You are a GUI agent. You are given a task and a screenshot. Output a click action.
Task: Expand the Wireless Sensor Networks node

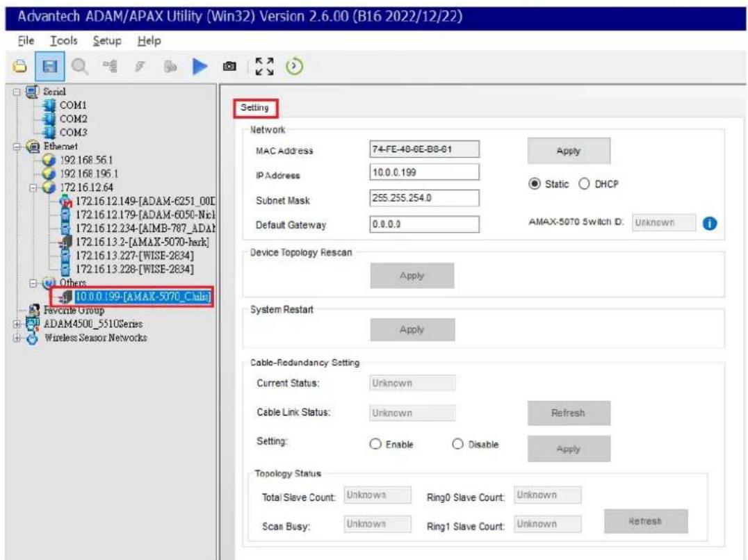(17, 338)
